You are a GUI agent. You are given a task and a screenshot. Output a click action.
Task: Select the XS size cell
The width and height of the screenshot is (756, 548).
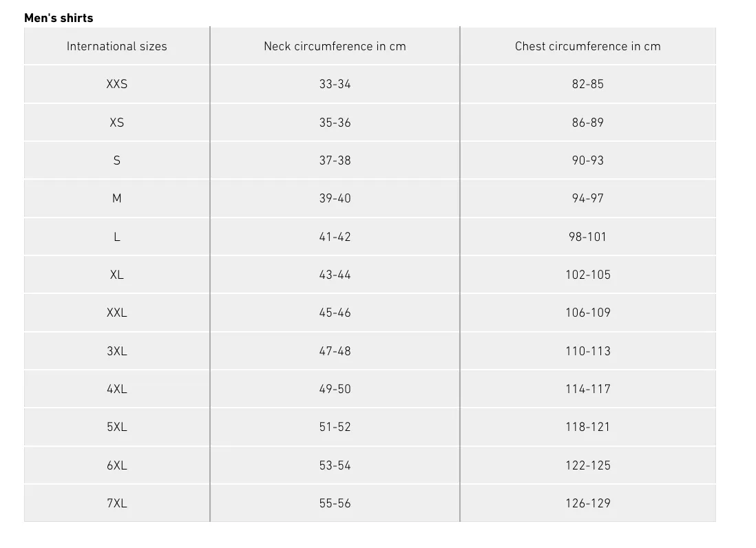(116, 123)
